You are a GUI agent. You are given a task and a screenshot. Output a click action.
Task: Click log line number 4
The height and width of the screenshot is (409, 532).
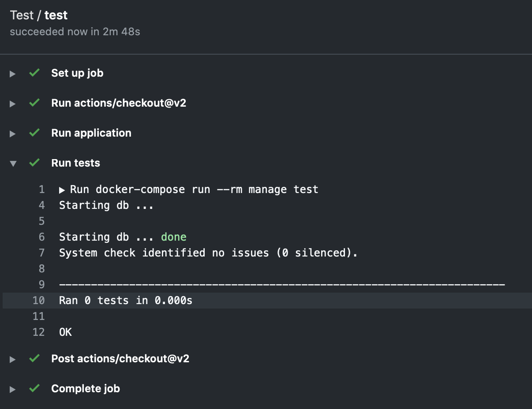click(41, 205)
